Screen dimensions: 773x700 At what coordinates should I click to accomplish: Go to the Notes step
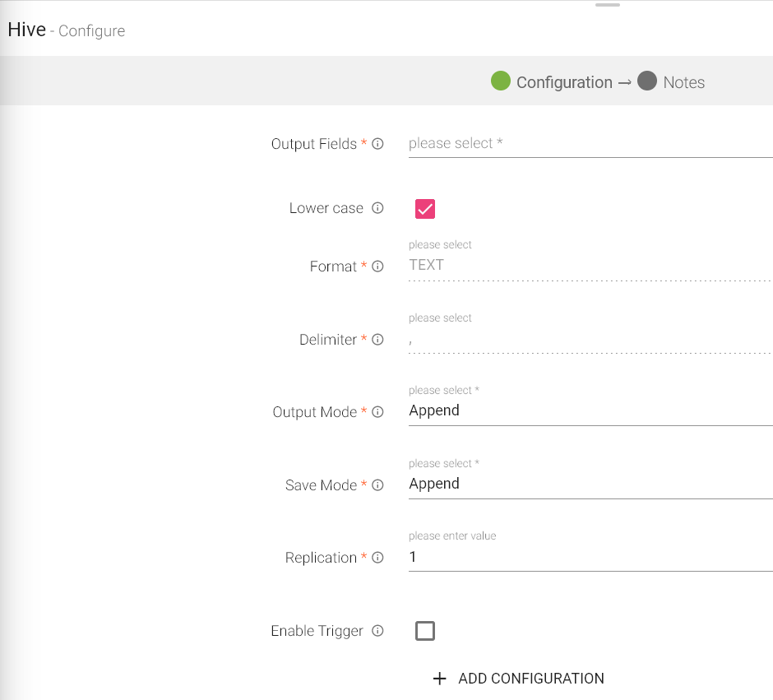[671, 82]
